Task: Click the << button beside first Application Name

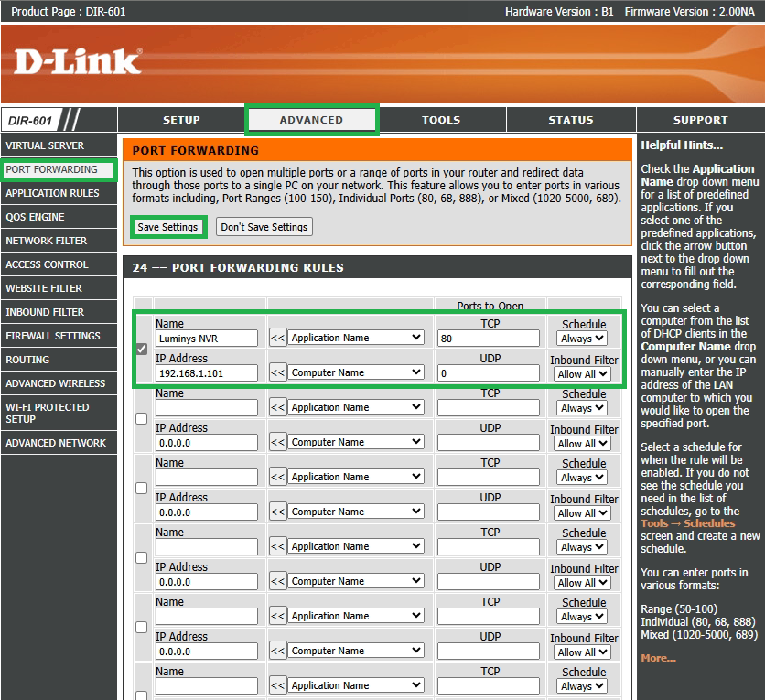Action: tap(277, 339)
